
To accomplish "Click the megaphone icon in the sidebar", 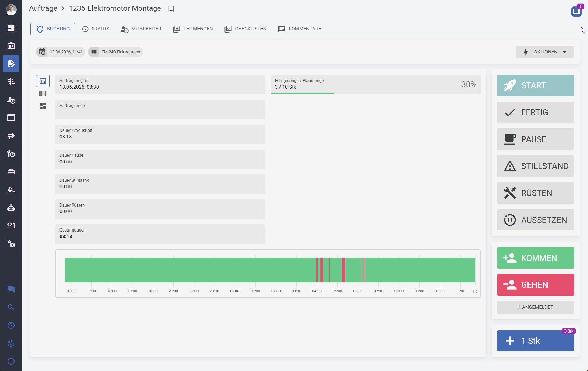I will pyautogui.click(x=11, y=136).
